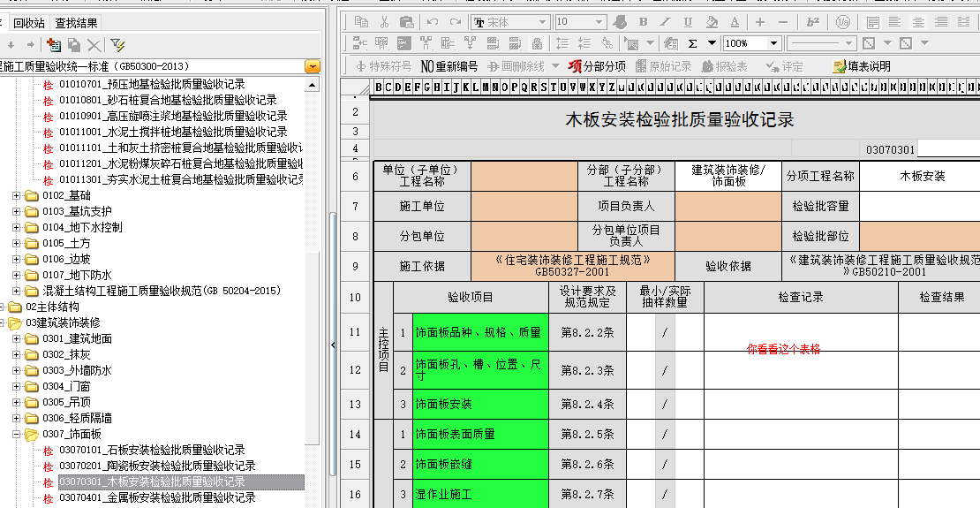Click the filter lightning icon above tree
Image resolution: width=980 pixels, height=508 pixels.
pos(117,44)
